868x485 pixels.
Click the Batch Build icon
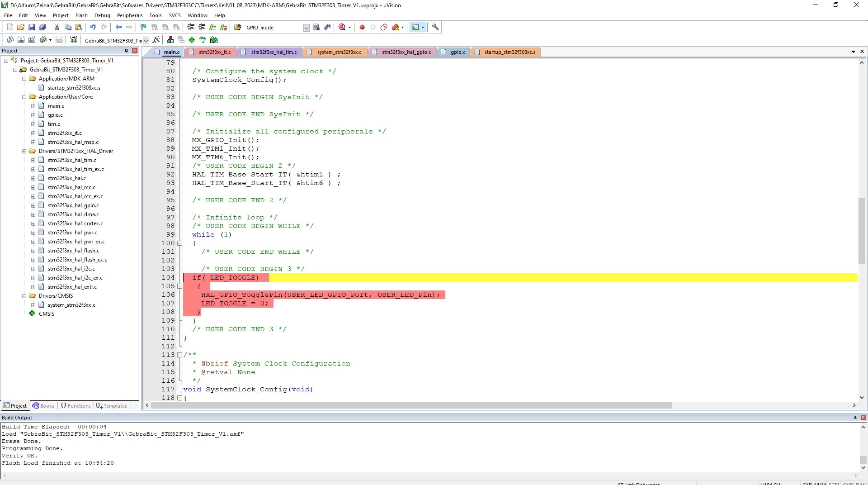[43, 40]
